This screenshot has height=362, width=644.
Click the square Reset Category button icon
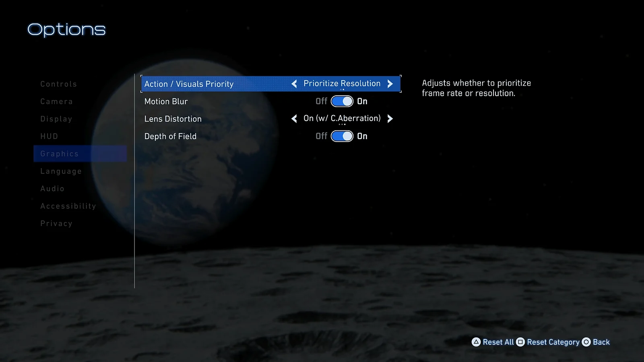[x=520, y=342]
